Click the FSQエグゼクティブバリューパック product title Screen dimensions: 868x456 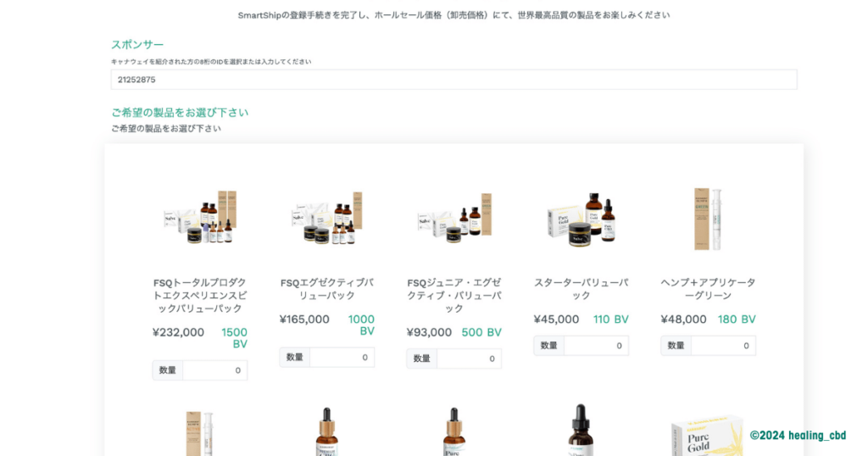coord(327,289)
